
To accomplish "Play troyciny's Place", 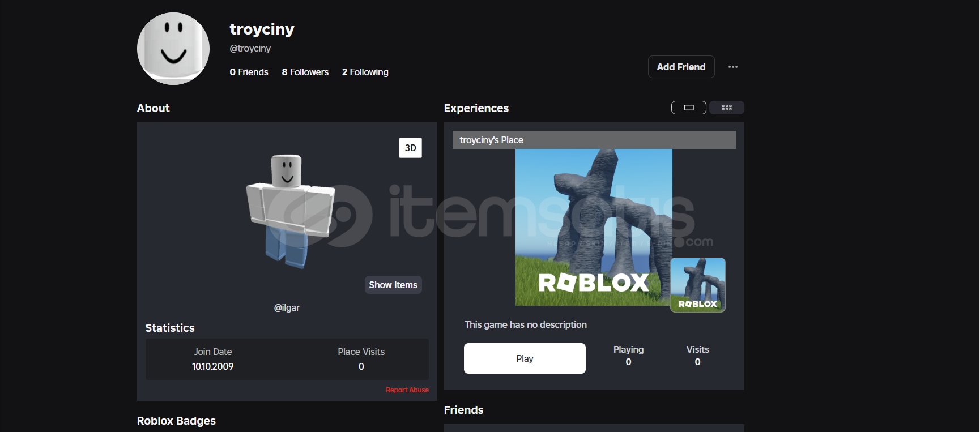I will (x=525, y=358).
